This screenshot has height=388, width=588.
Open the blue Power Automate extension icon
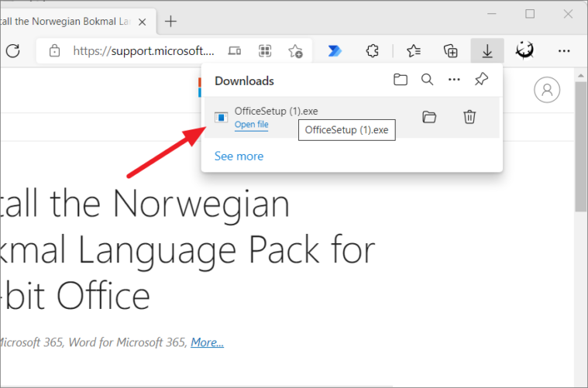pos(335,50)
